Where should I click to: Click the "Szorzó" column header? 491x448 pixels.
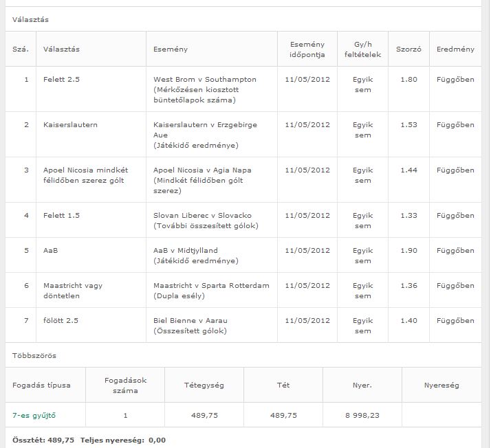click(408, 49)
